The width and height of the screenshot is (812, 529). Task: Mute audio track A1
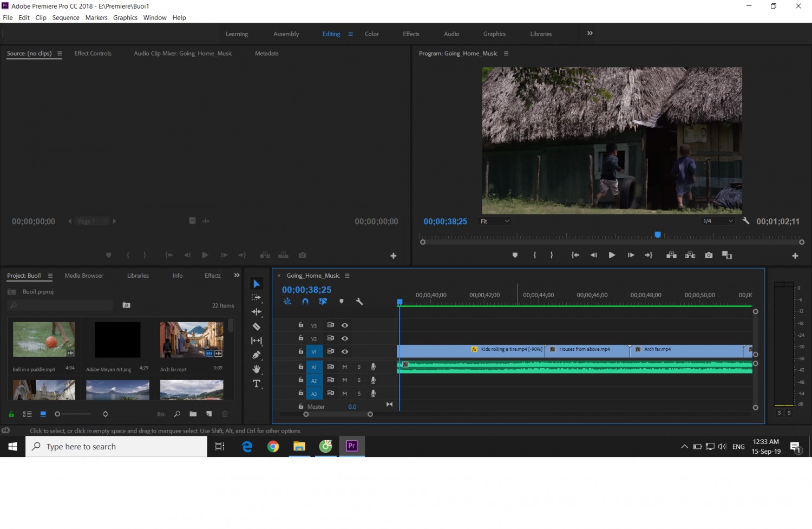344,367
